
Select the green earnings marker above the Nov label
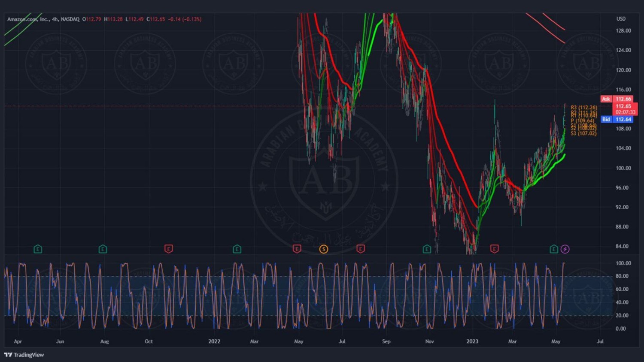tap(427, 249)
